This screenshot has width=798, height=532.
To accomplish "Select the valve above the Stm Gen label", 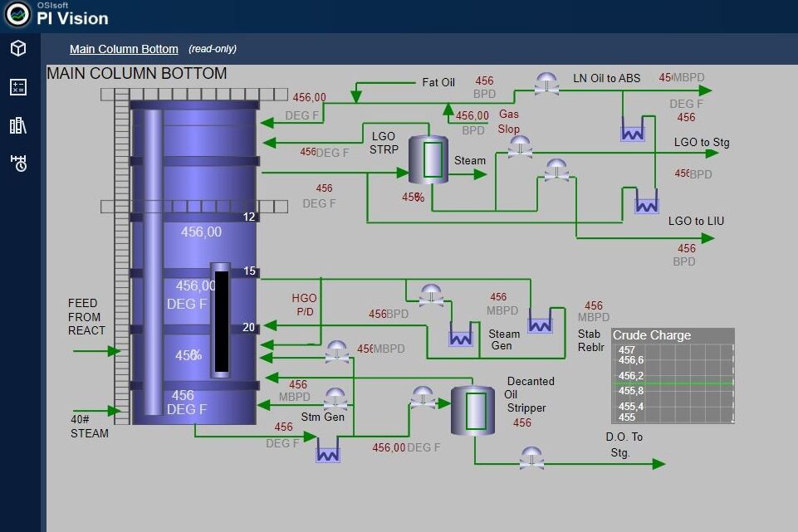I will [x=335, y=398].
